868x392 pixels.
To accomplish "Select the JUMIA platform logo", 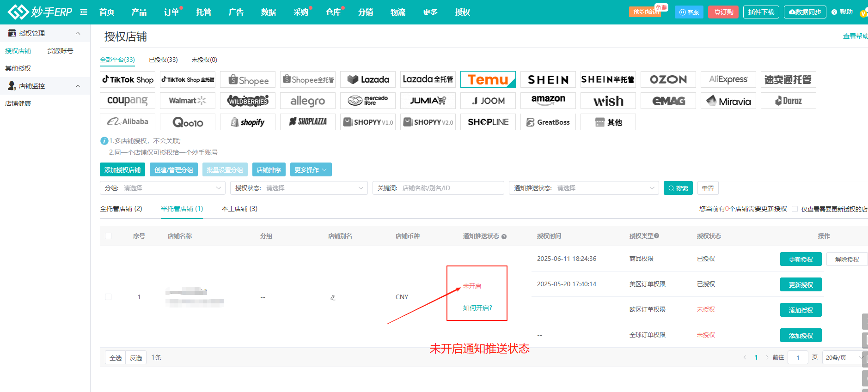I will coord(428,101).
